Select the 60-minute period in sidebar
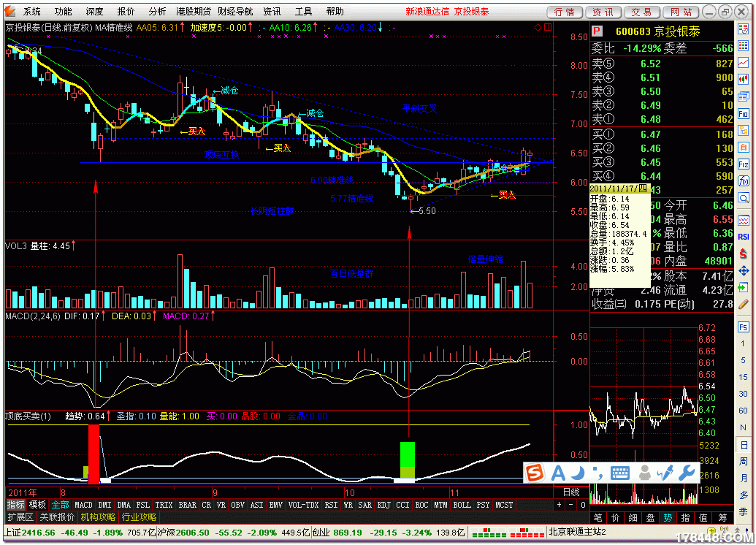The width and height of the screenshot is (756, 545). [743, 411]
